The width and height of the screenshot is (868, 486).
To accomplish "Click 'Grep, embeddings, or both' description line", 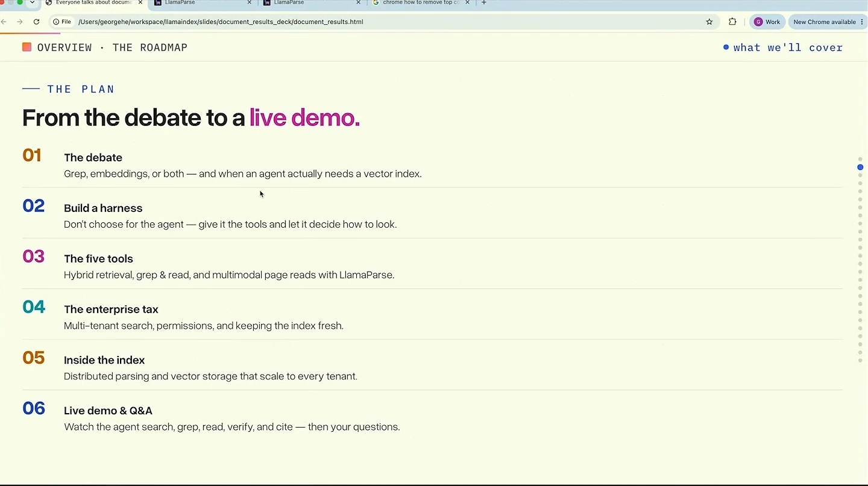I will 243,174.
